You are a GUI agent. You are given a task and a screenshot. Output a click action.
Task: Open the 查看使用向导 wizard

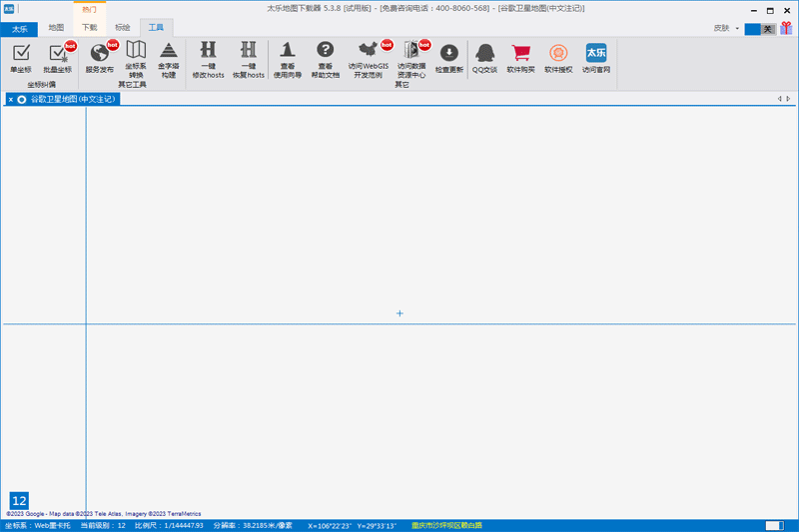click(x=288, y=60)
